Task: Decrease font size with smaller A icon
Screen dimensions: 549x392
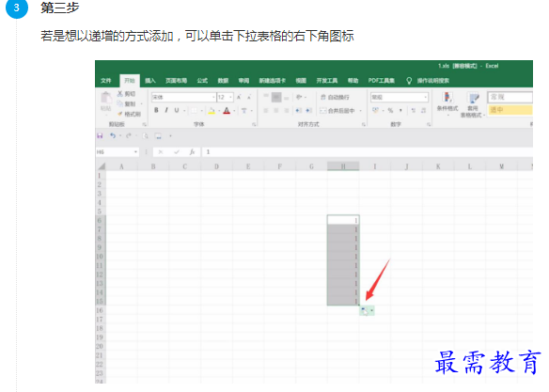Action: (249, 97)
